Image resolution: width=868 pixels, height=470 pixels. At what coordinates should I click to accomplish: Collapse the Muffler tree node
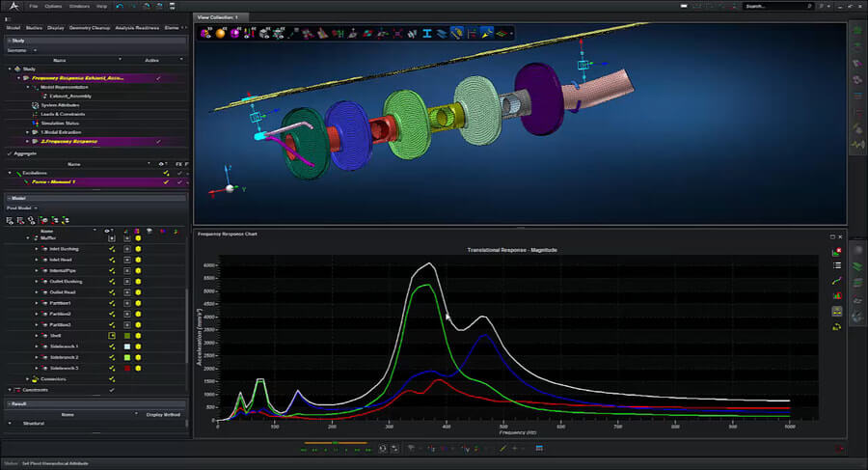tap(28, 237)
